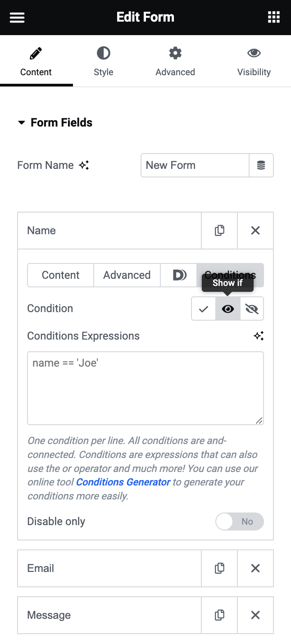Viewport: 291px width, 644px height.
Task: Switch to the Style tab
Action: pyautogui.click(x=103, y=61)
